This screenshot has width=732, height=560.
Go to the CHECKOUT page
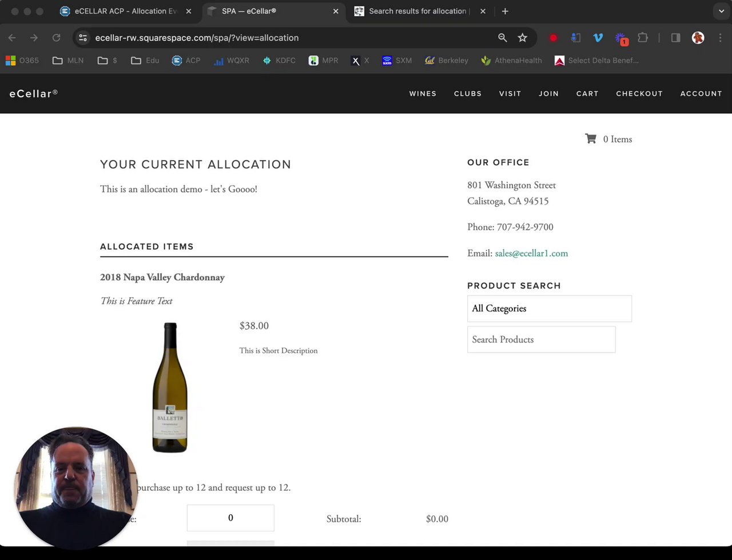639,94
